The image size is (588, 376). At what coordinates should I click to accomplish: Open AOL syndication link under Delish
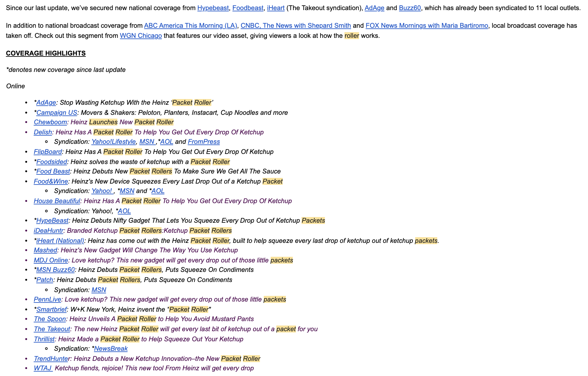coord(167,142)
